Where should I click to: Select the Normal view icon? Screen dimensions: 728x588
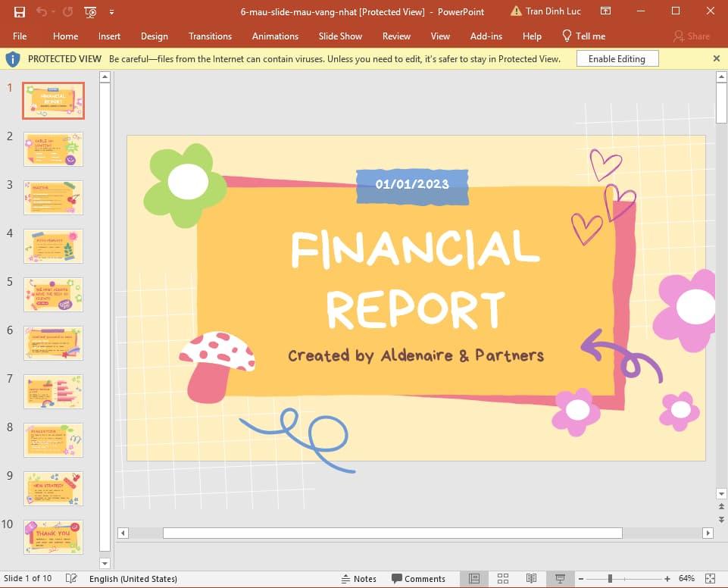click(475, 578)
